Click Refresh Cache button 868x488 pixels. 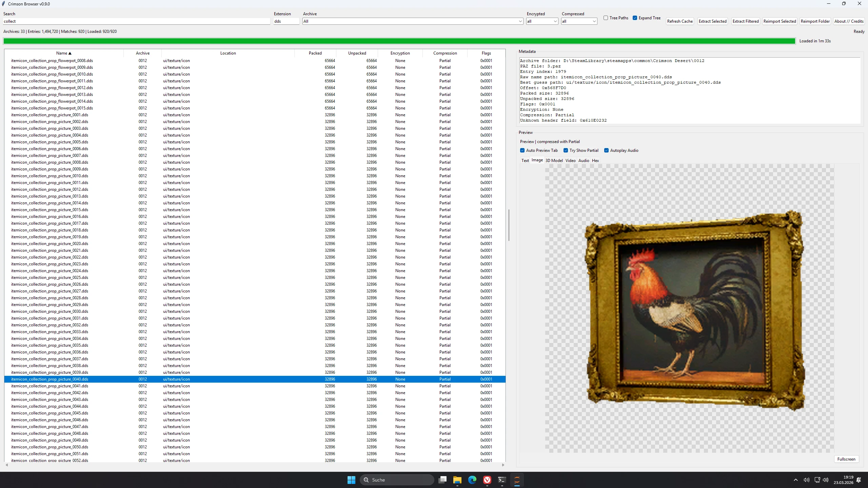tap(680, 21)
